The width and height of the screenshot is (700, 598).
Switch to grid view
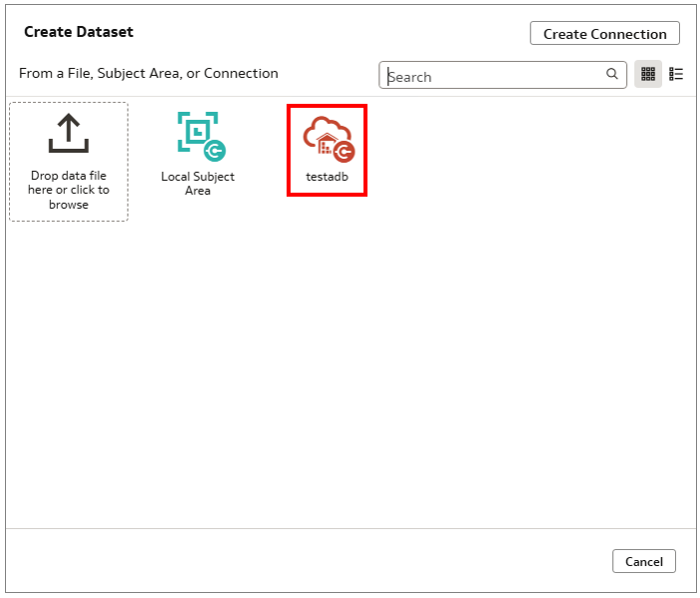click(648, 75)
